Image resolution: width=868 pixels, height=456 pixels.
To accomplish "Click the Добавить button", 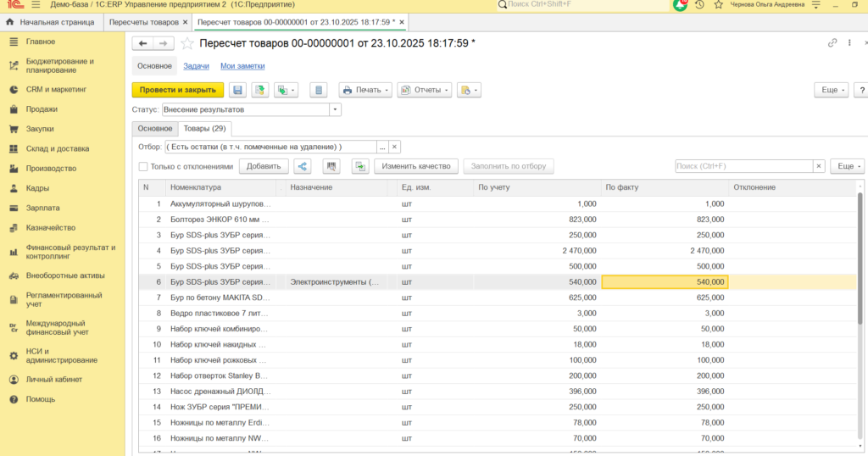I will click(264, 166).
